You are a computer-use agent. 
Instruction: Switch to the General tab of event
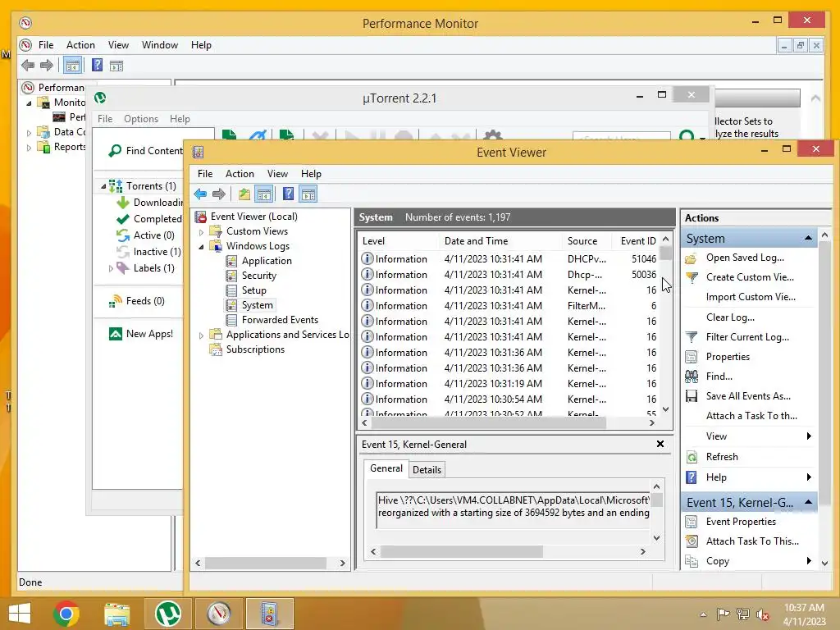pos(386,468)
